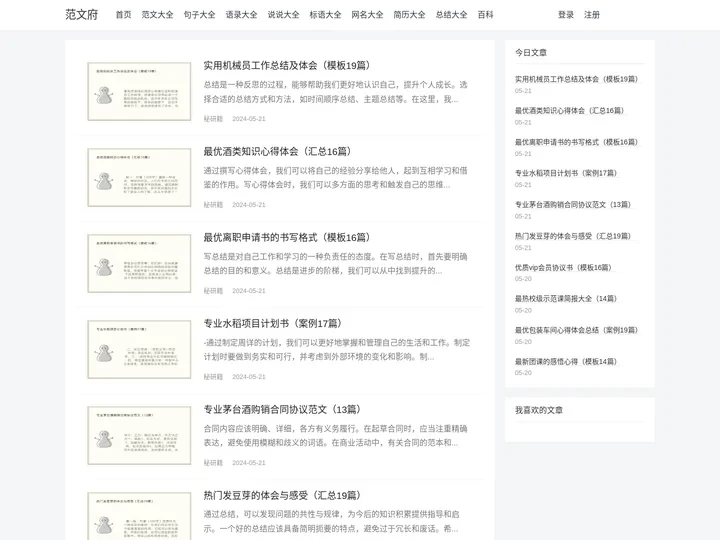This screenshot has height=540, width=720.
Task: Click the 登录 link
Action: click(566, 15)
